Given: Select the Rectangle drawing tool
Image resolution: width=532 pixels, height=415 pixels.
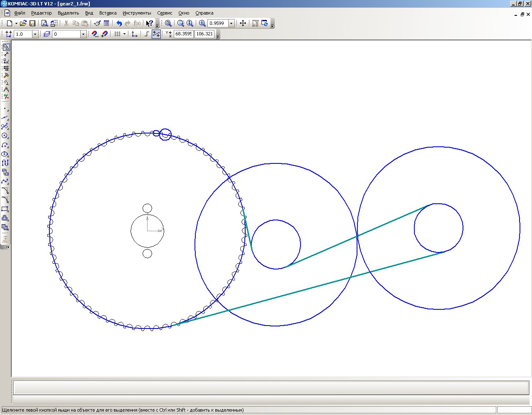Looking at the screenshot, I should pos(5,209).
